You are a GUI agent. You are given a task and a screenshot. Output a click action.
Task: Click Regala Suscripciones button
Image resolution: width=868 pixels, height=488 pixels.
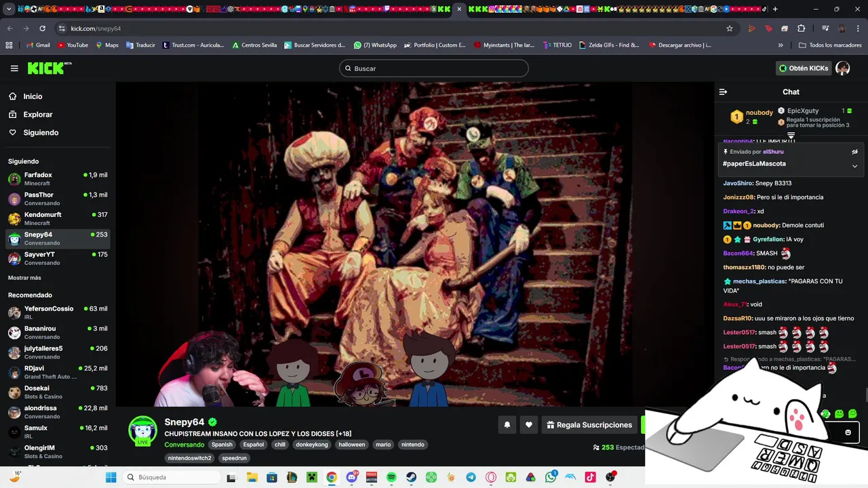click(x=589, y=425)
